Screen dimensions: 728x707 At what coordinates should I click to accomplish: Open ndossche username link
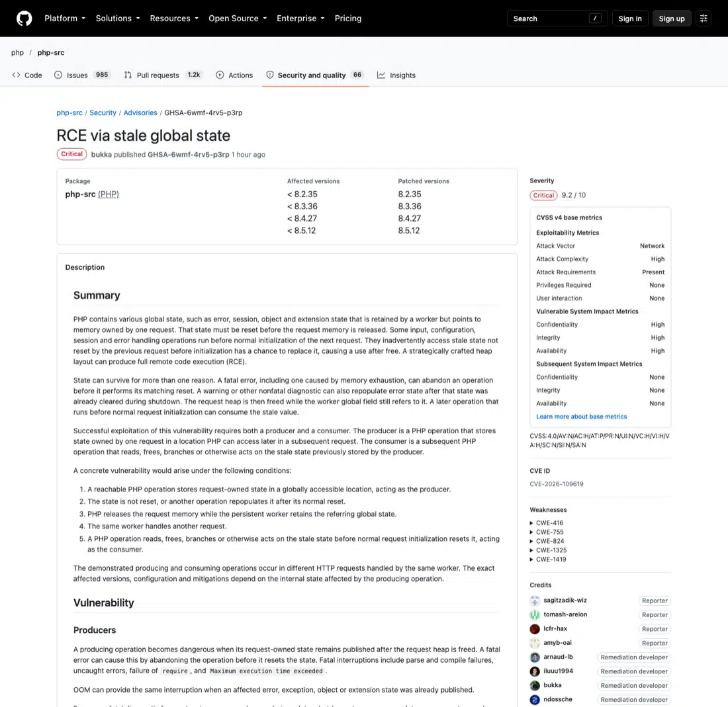[x=558, y=699]
